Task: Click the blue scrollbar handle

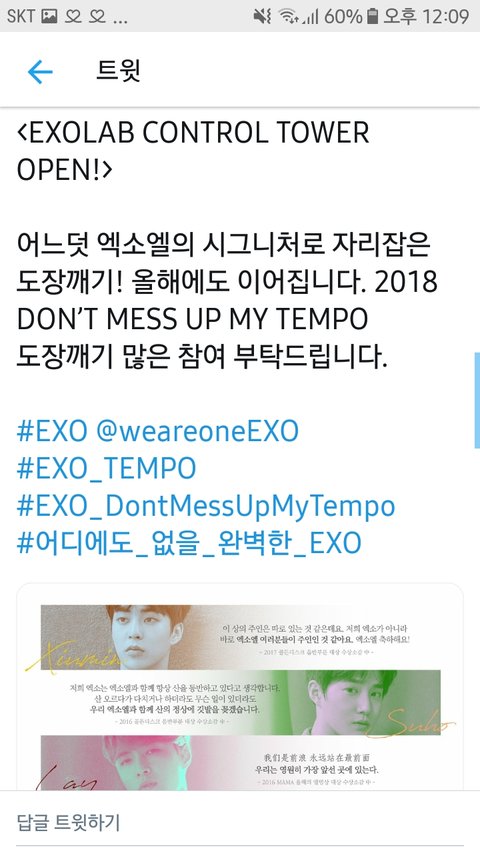Action: [477, 400]
